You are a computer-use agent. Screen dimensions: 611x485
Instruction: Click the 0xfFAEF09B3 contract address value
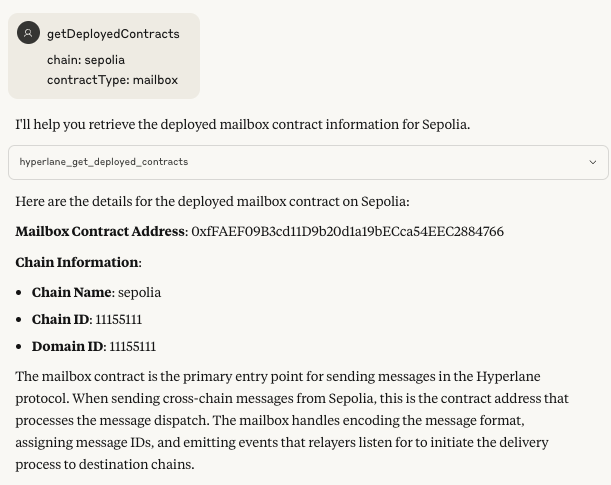tap(347, 231)
